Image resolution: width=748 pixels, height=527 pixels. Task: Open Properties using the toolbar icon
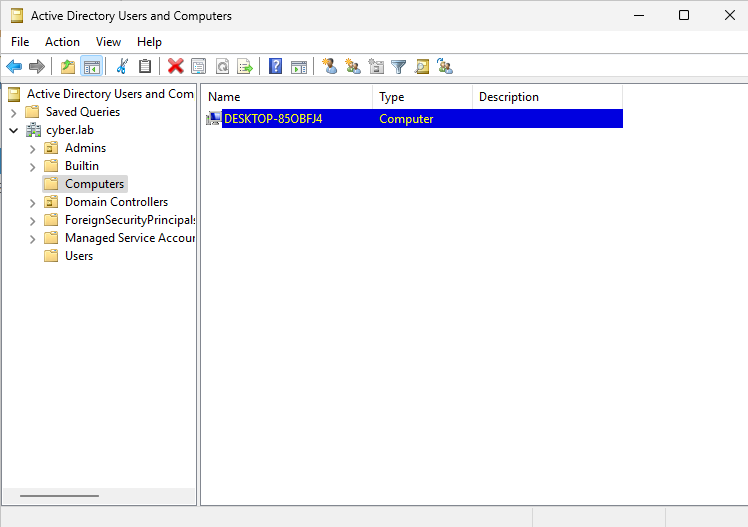point(198,67)
